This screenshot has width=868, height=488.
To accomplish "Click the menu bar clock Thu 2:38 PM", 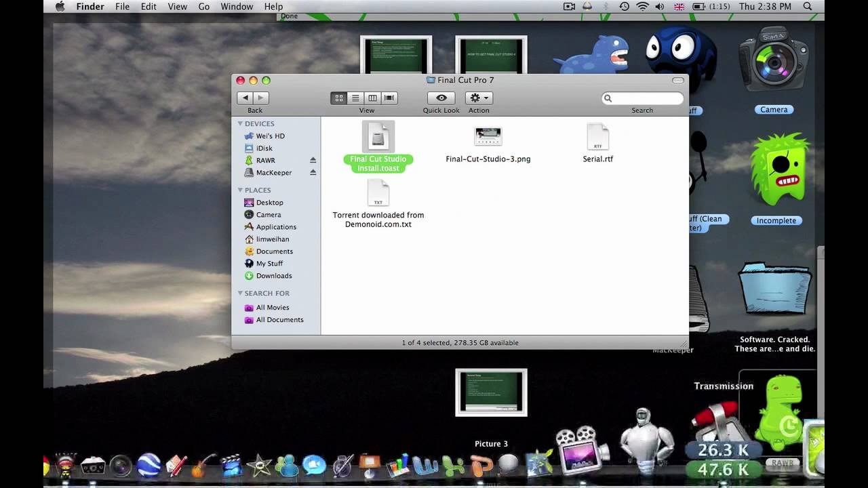I will tap(765, 7).
